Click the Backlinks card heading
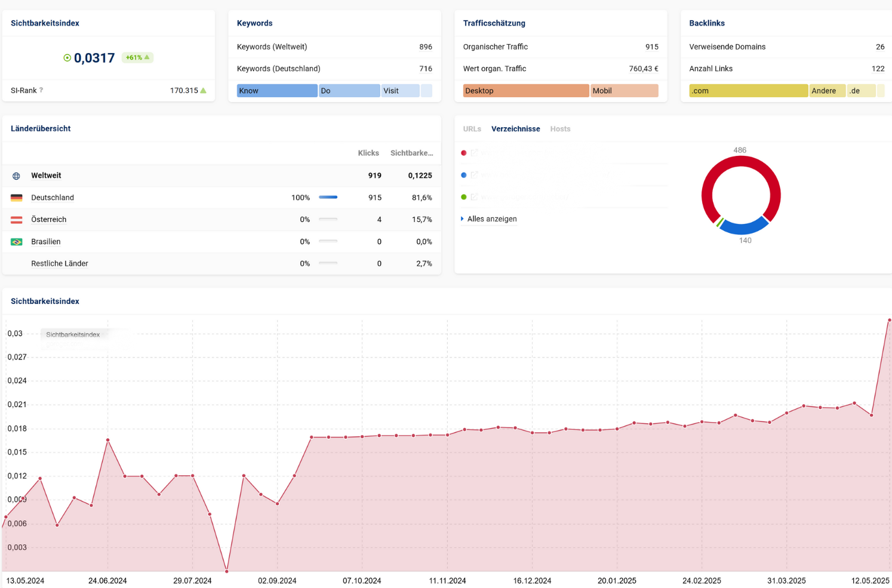The image size is (892, 588). (x=707, y=23)
